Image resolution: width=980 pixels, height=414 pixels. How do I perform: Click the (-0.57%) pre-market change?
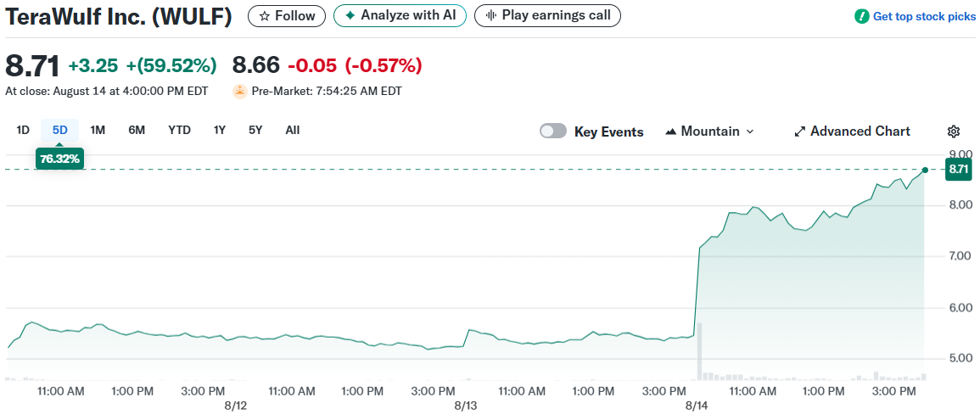384,65
